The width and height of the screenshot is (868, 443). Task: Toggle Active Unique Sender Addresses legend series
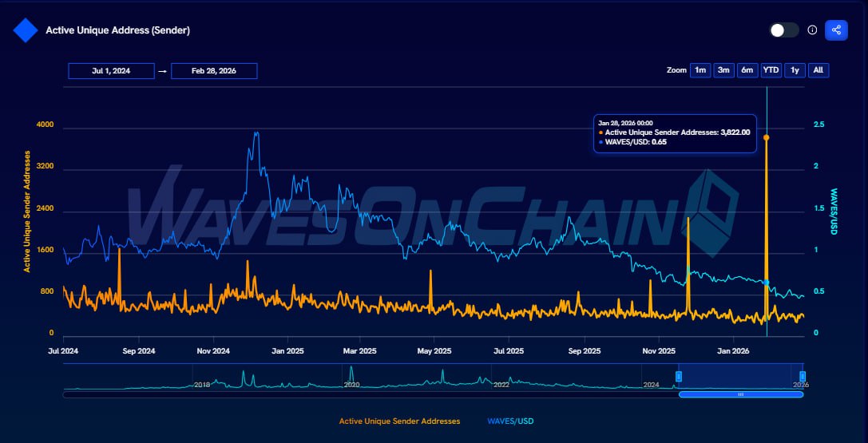pos(400,421)
